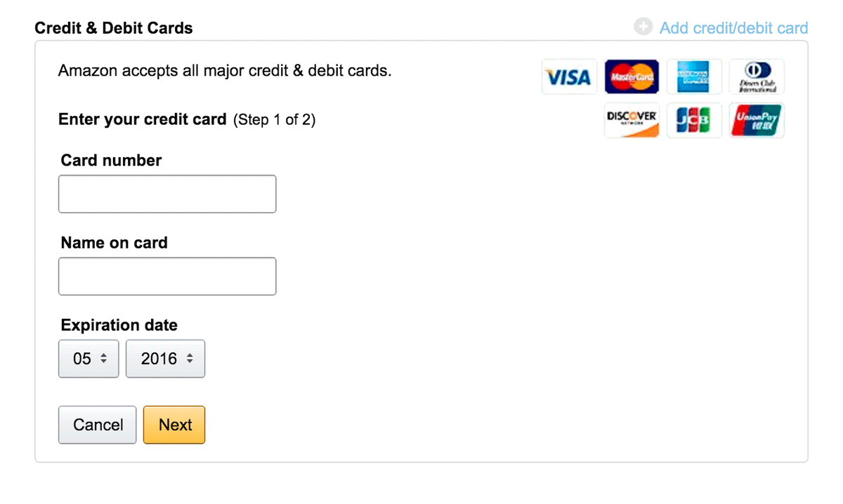Open the expiration year dropdown showing 2016
The image size is (843, 504).
(166, 359)
